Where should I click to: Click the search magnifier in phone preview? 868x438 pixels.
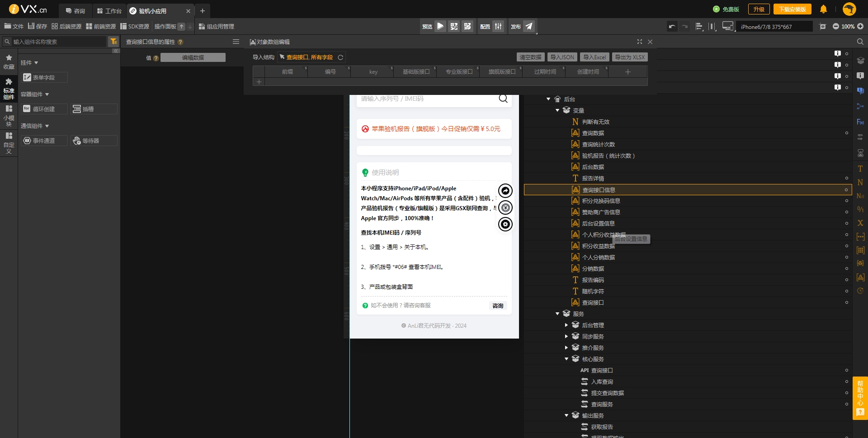tap(503, 99)
